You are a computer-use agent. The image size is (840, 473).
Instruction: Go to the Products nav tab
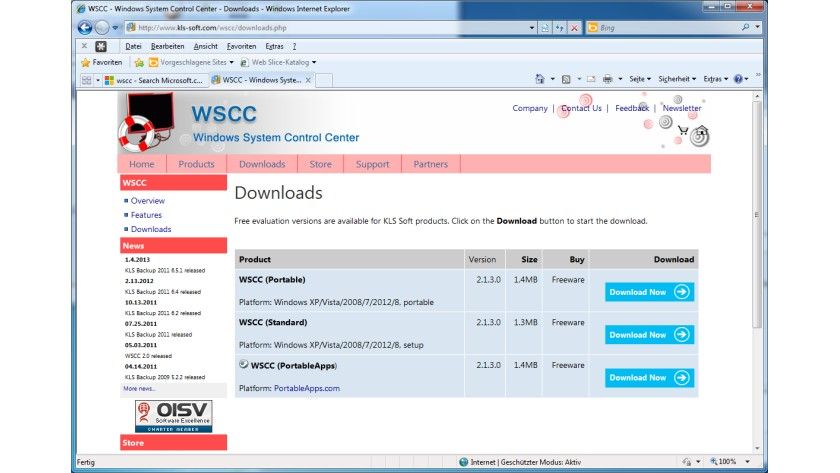pos(196,164)
